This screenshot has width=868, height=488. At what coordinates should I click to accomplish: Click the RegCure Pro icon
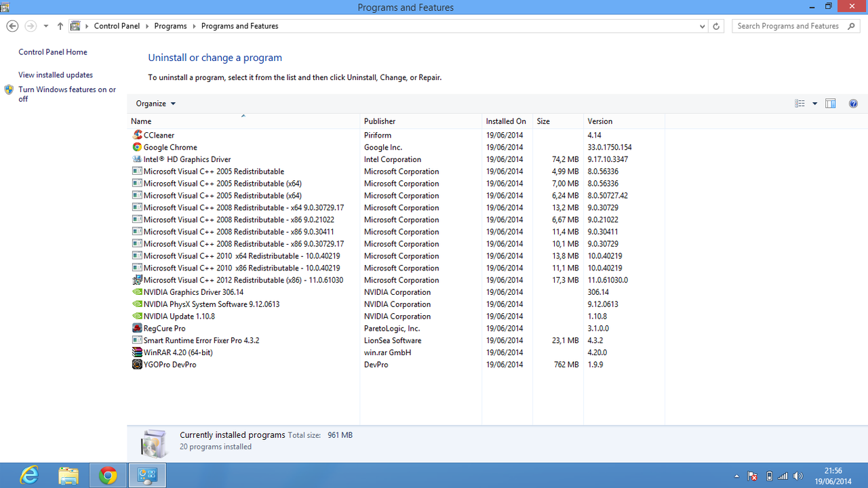tap(138, 328)
